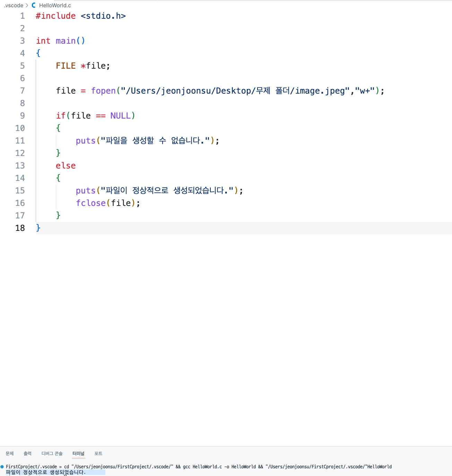Click the '#include' directive text

click(56, 16)
